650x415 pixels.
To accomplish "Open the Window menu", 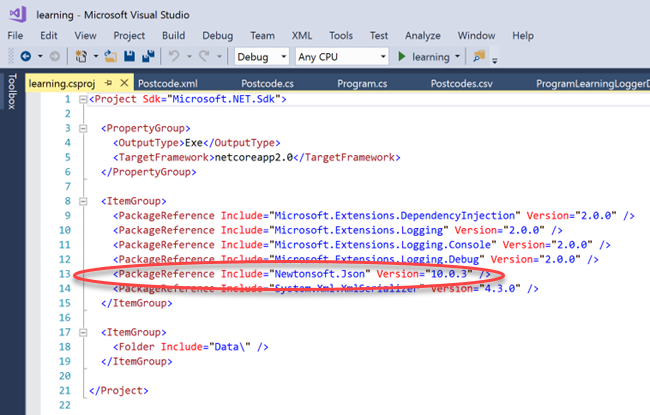I will pyautogui.click(x=476, y=36).
